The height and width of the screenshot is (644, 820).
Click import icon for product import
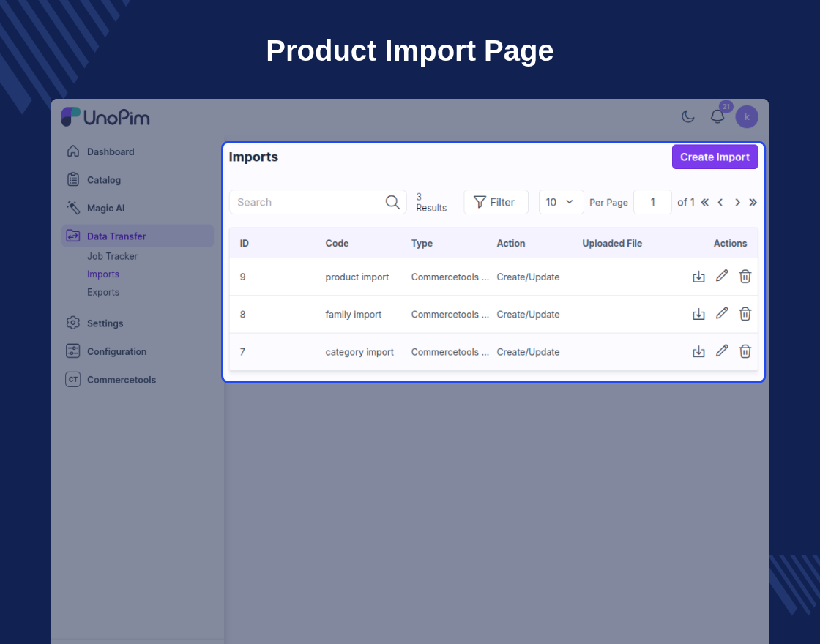coord(698,277)
